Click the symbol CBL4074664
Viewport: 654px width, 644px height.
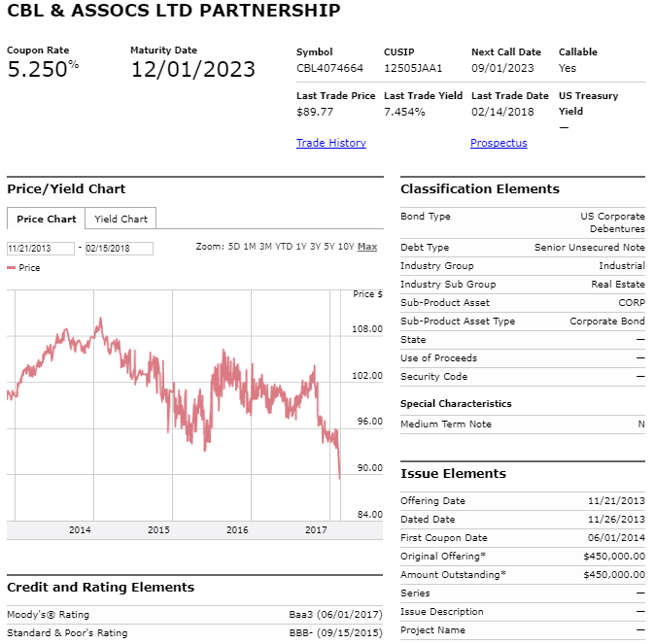pyautogui.click(x=329, y=68)
